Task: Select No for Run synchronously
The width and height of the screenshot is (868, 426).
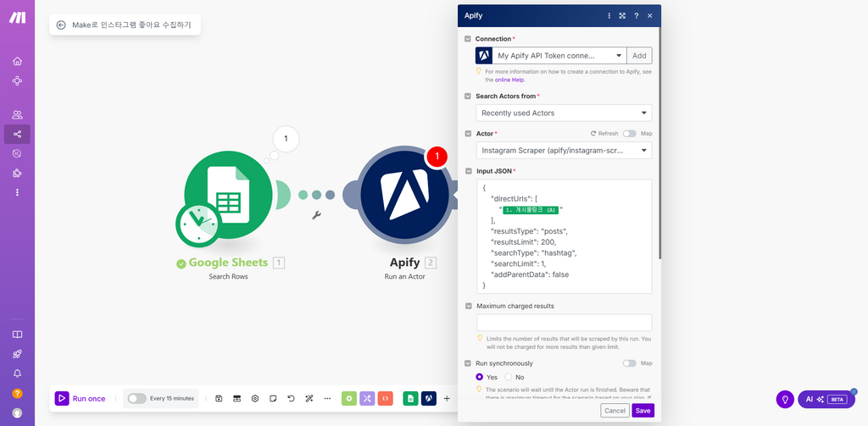Action: click(x=509, y=378)
